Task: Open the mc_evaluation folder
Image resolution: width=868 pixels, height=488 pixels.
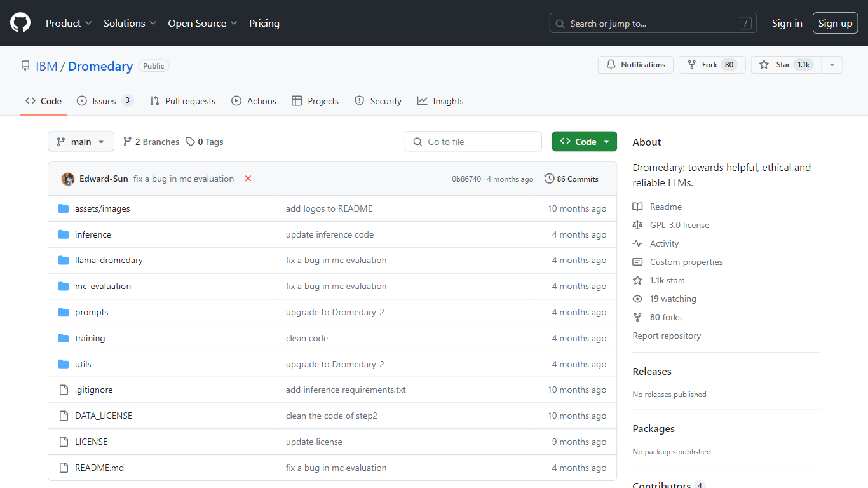Action: (103, 286)
